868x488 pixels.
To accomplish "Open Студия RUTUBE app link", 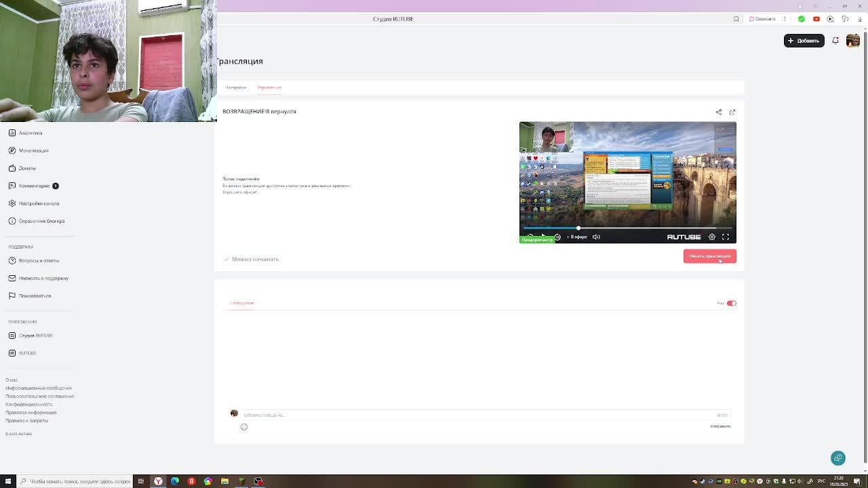I will point(31,335).
